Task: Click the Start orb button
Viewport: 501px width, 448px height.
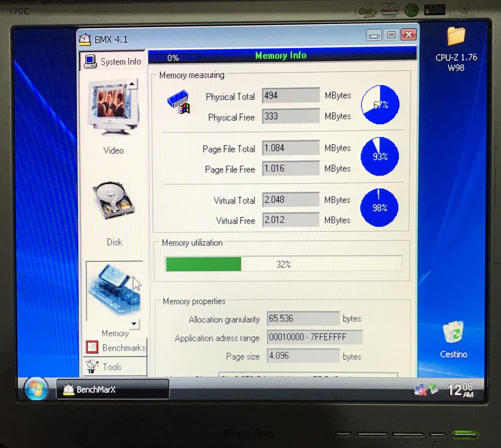Action: click(36, 388)
